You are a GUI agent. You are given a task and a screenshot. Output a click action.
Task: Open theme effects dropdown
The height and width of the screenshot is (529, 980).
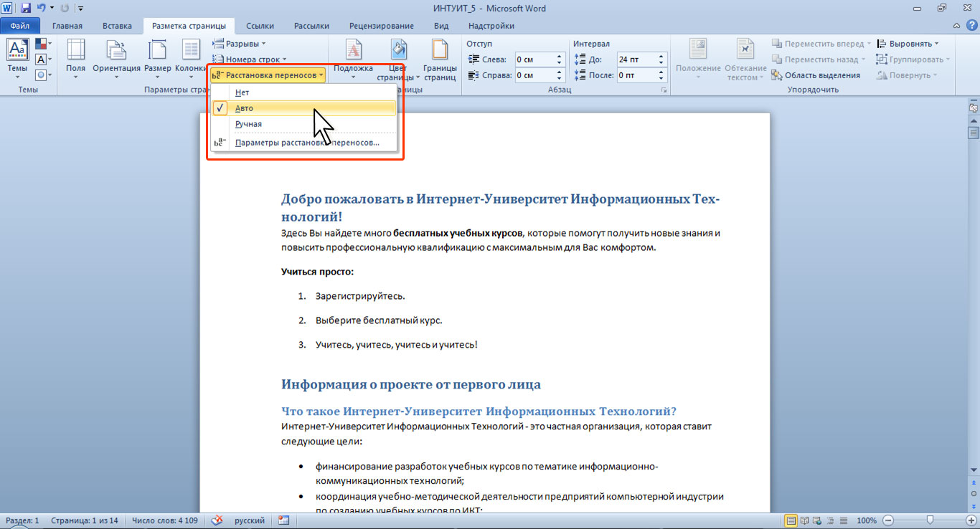click(x=42, y=75)
